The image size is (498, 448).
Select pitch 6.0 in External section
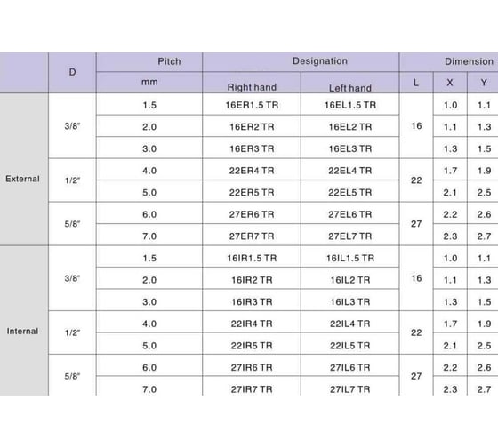(149, 214)
